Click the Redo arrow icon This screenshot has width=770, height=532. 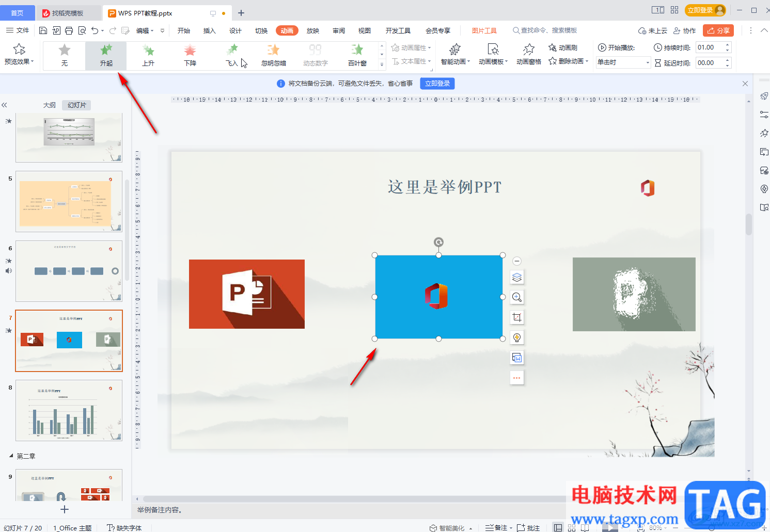[x=113, y=30]
